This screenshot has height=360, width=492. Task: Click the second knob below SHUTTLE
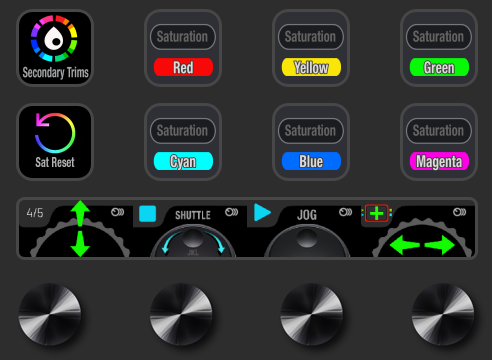[x=181, y=314]
